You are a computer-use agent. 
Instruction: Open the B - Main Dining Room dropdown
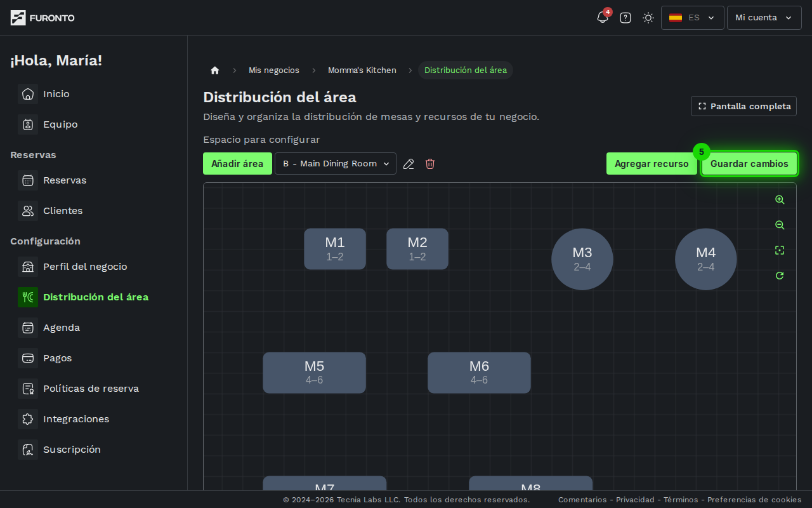click(336, 164)
